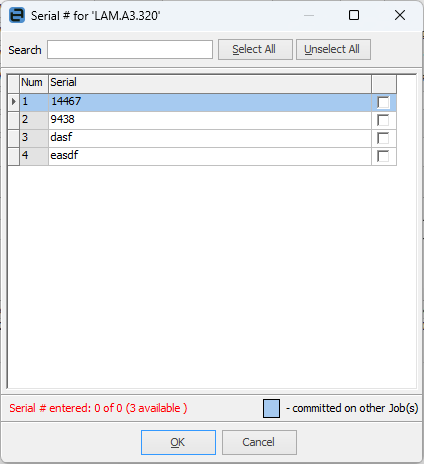Select serial cell easdf
424x464 pixels.
pyautogui.click(x=210, y=156)
